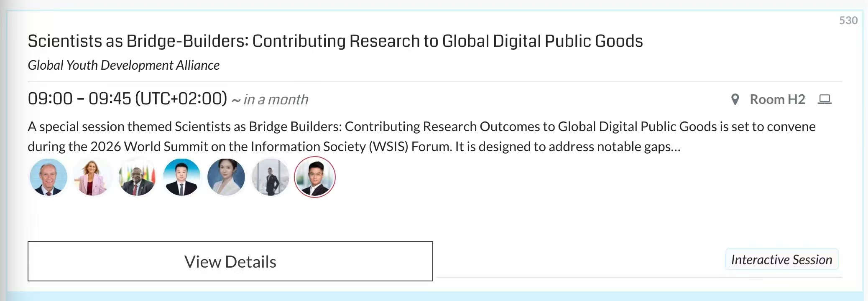The width and height of the screenshot is (868, 301).
Task: Click the session number 530
Action: pyautogui.click(x=848, y=20)
